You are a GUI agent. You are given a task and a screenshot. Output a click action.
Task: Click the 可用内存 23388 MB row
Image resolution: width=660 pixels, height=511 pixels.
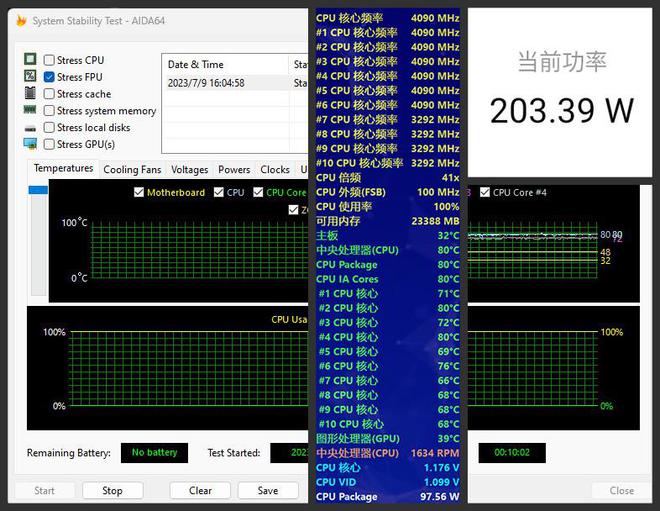(x=387, y=221)
